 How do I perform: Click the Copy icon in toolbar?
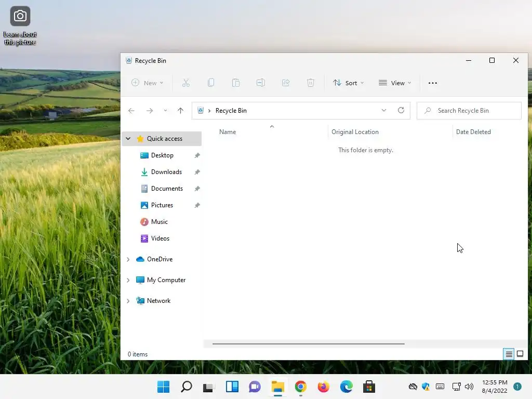(211, 83)
